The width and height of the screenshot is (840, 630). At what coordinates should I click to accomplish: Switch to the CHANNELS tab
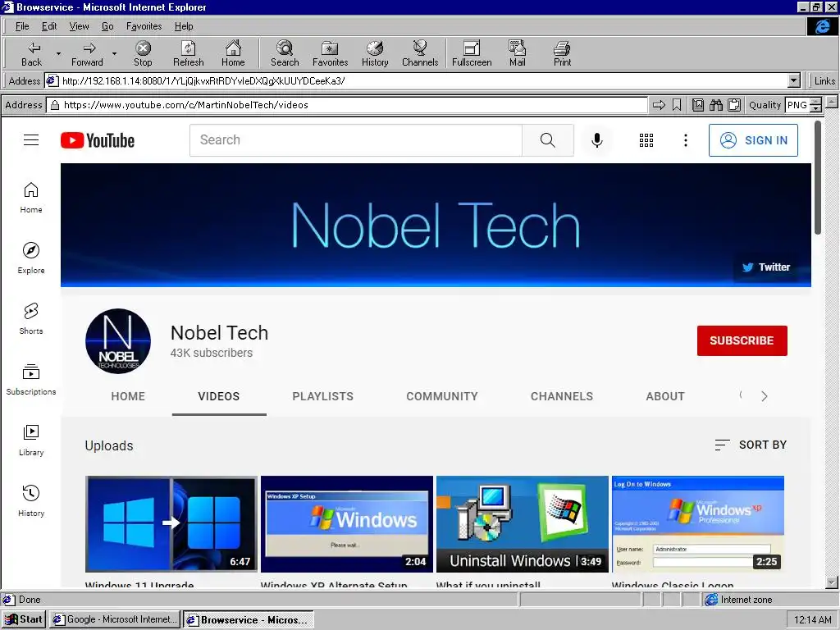coord(561,396)
